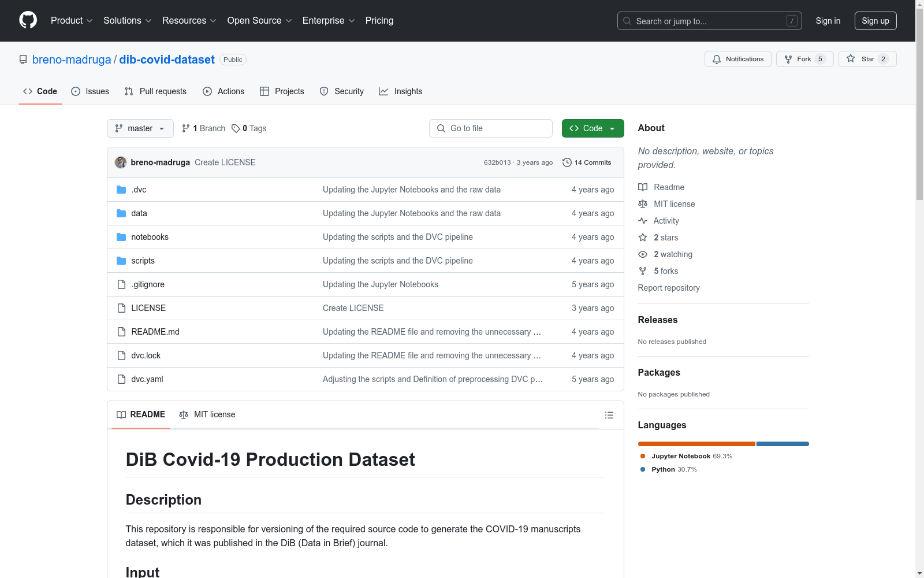Click the Releases heading link
924x578 pixels.
point(658,320)
